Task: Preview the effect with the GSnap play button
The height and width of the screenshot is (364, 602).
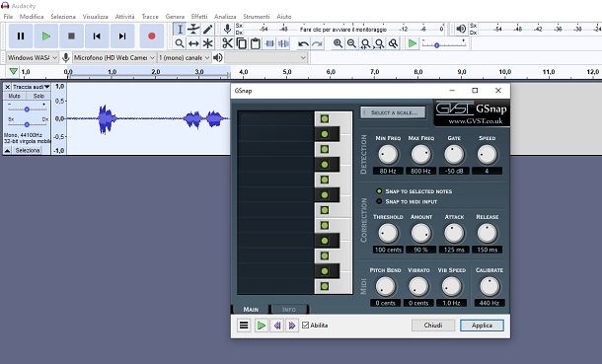Action: pyautogui.click(x=262, y=326)
